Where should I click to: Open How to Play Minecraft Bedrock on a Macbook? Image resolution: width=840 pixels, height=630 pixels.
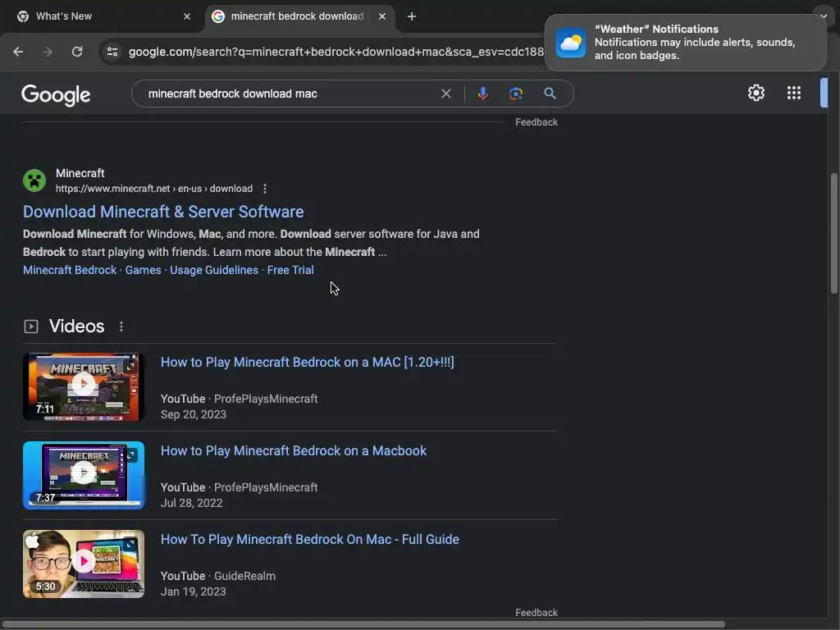click(294, 450)
